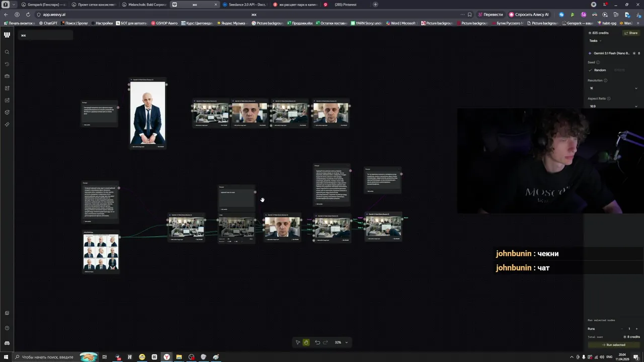This screenshot has height=362, width=644.
Task: Open image models icon in left sidebar
Action: pos(7,88)
